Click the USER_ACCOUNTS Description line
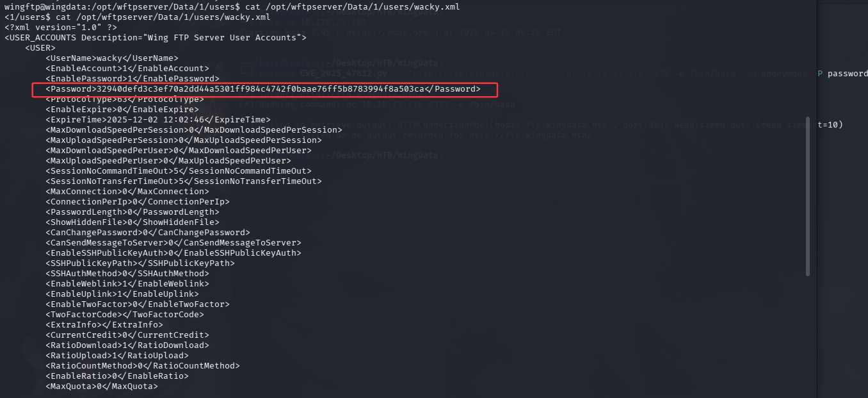Image resolution: width=868 pixels, height=398 pixels. [x=156, y=38]
